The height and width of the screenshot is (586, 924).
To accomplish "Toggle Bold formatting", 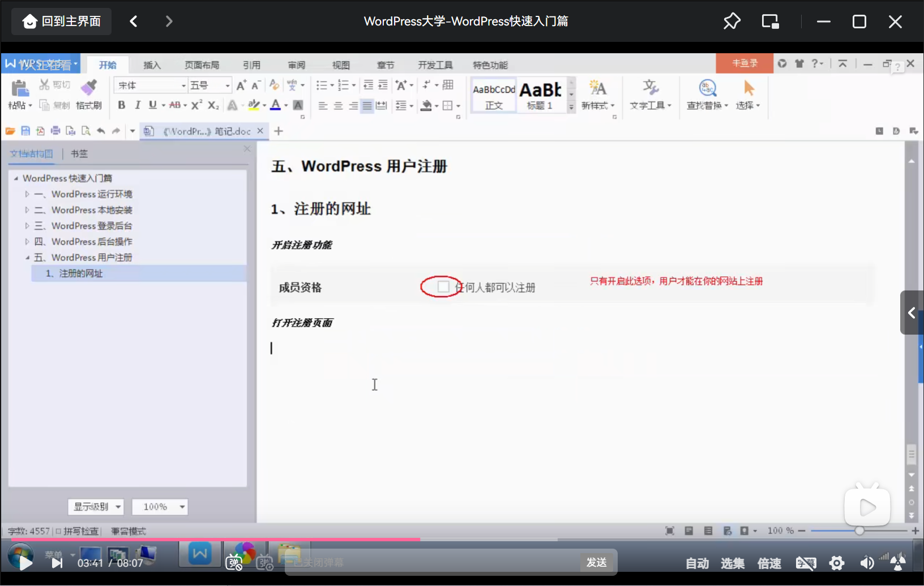I will (x=121, y=105).
